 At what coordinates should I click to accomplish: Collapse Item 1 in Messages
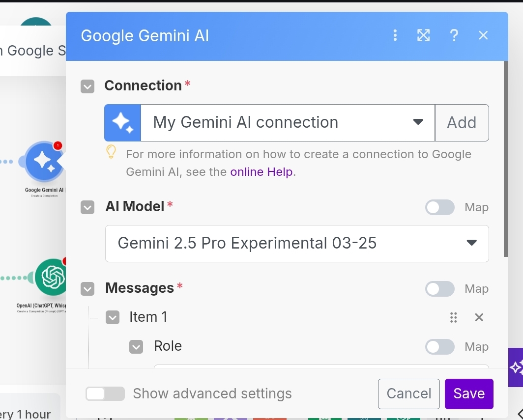click(x=113, y=317)
